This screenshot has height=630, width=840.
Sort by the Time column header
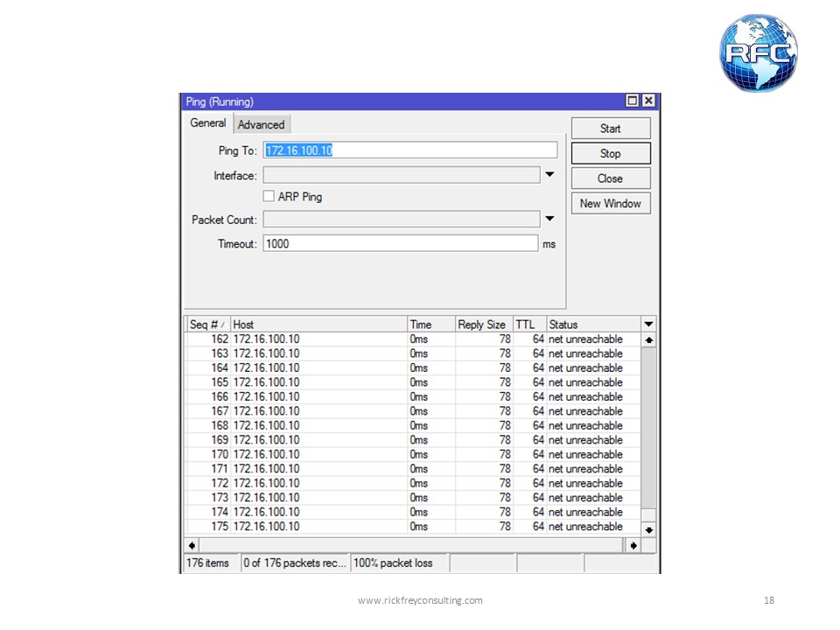[431, 324]
